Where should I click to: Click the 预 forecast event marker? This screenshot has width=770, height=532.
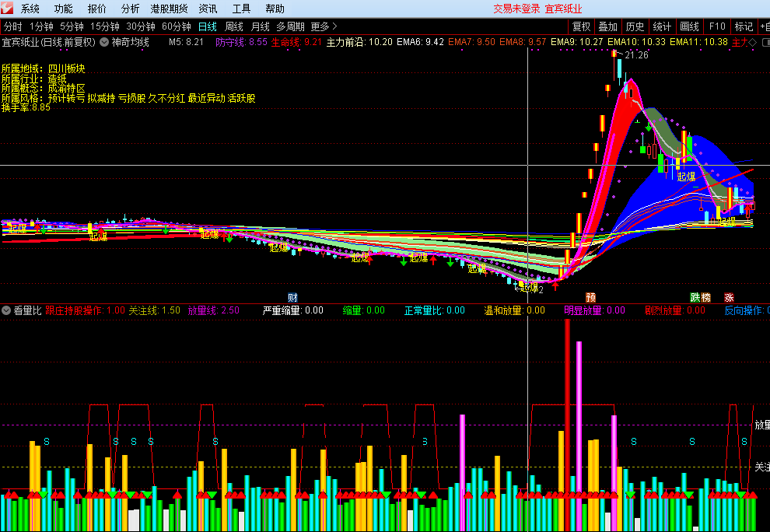pos(591,297)
